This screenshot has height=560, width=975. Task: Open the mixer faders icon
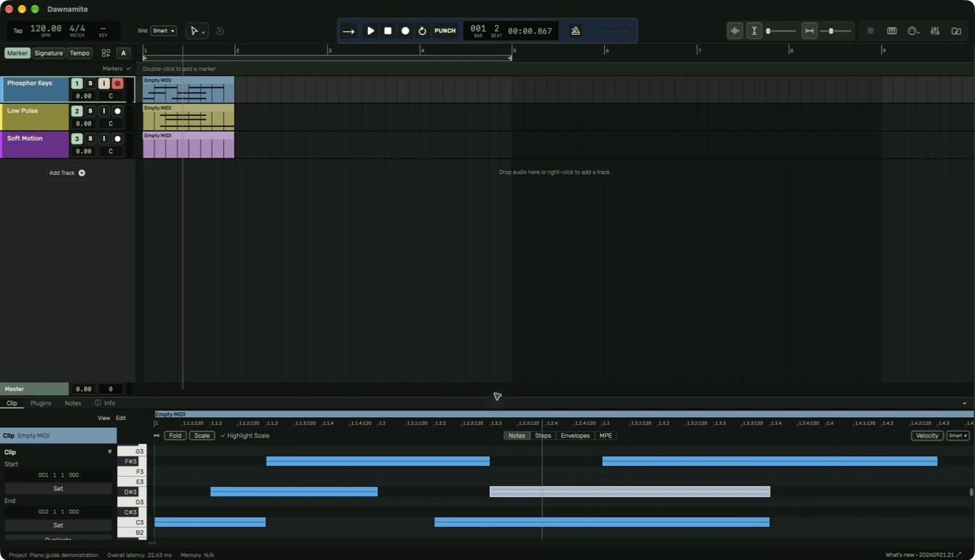[935, 31]
